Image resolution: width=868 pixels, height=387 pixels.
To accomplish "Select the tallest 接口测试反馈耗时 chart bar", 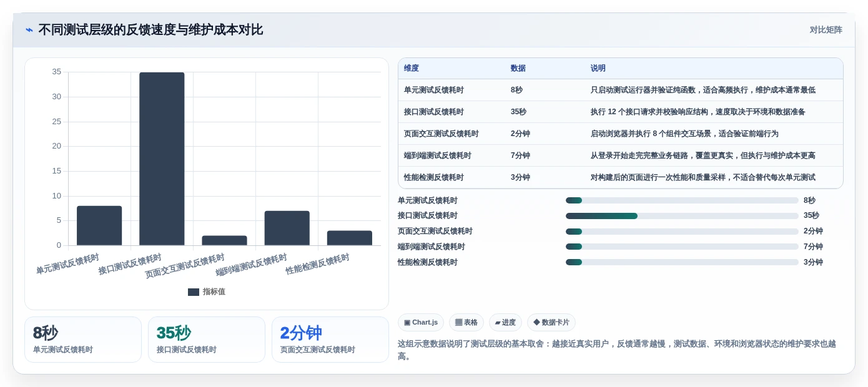I will (x=162, y=159).
